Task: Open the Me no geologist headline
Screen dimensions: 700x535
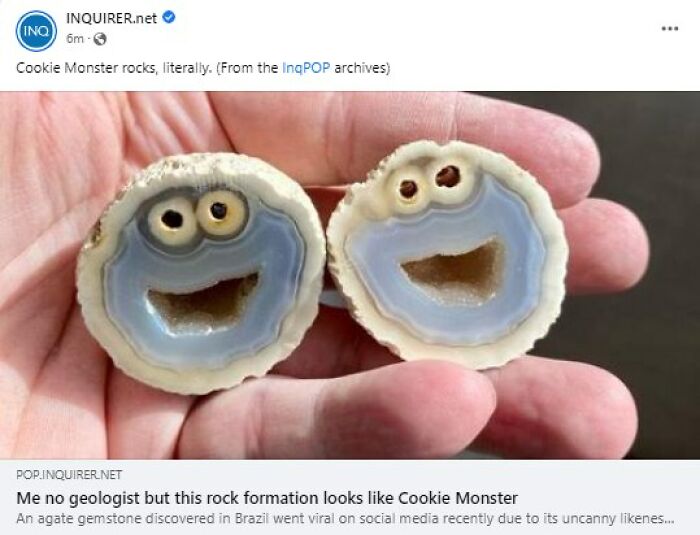Action: pos(267,497)
